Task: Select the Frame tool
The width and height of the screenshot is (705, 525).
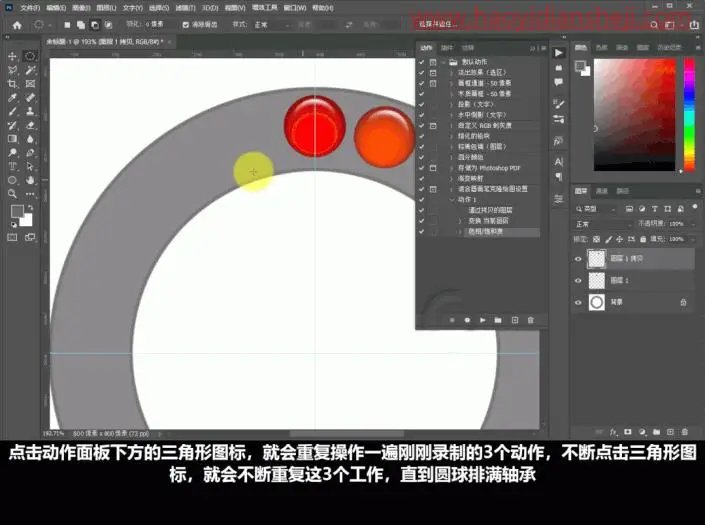Action: [30, 84]
